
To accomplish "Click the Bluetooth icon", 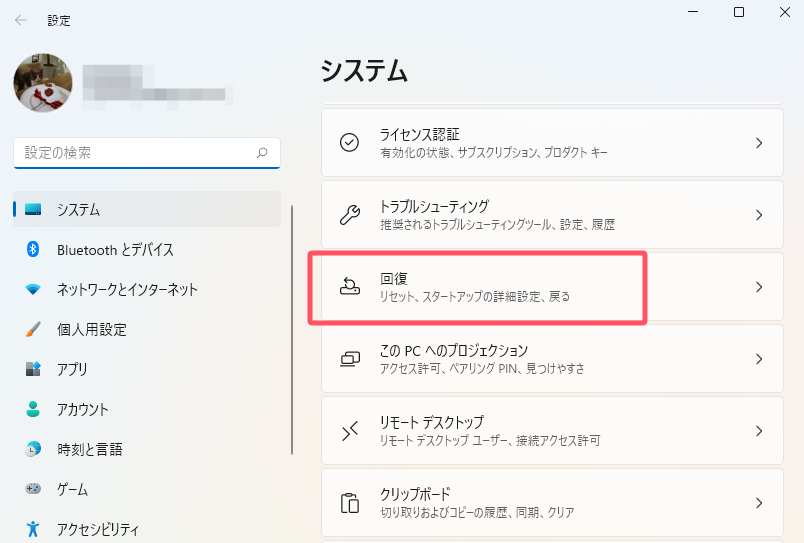I will 33,249.
